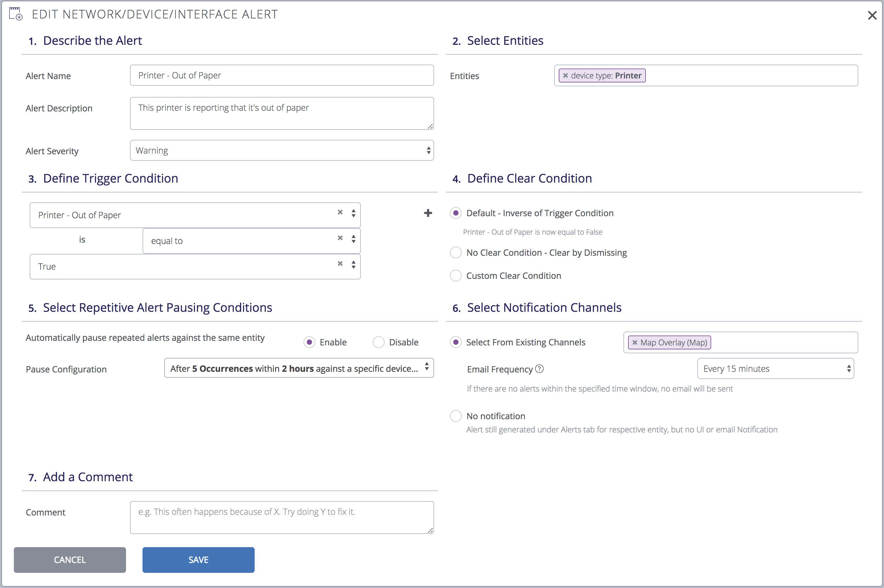Click the CANCEL button

click(x=70, y=560)
